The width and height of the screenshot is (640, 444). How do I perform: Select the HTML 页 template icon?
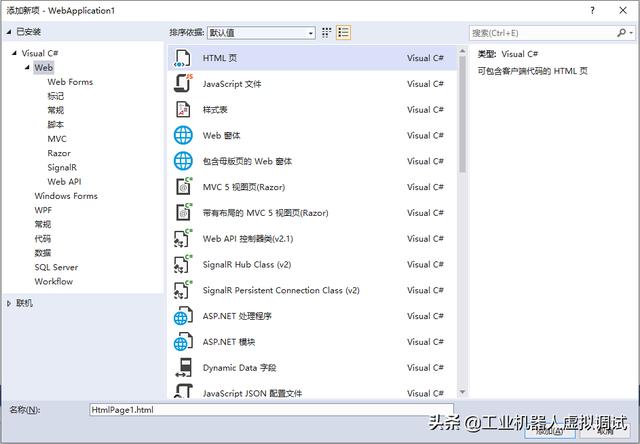pos(182,58)
